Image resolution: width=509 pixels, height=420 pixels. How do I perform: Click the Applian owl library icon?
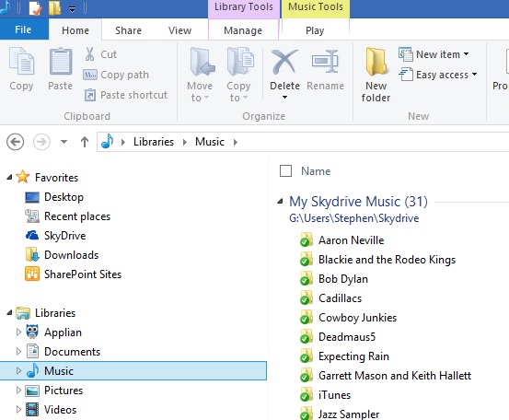pos(32,332)
